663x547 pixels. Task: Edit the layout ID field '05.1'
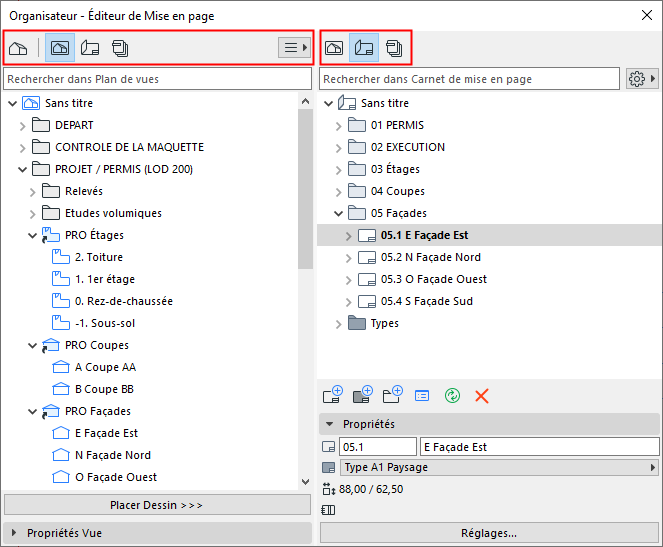tap(378, 447)
